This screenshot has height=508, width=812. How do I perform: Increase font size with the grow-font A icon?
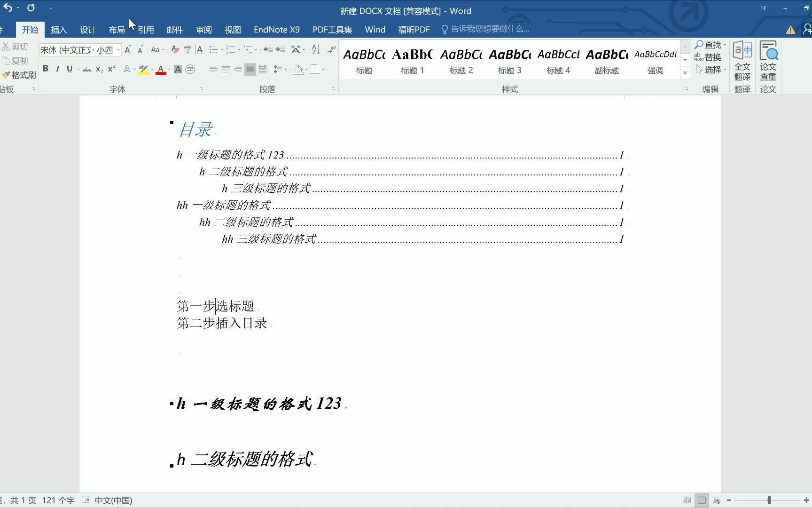pyautogui.click(x=127, y=49)
